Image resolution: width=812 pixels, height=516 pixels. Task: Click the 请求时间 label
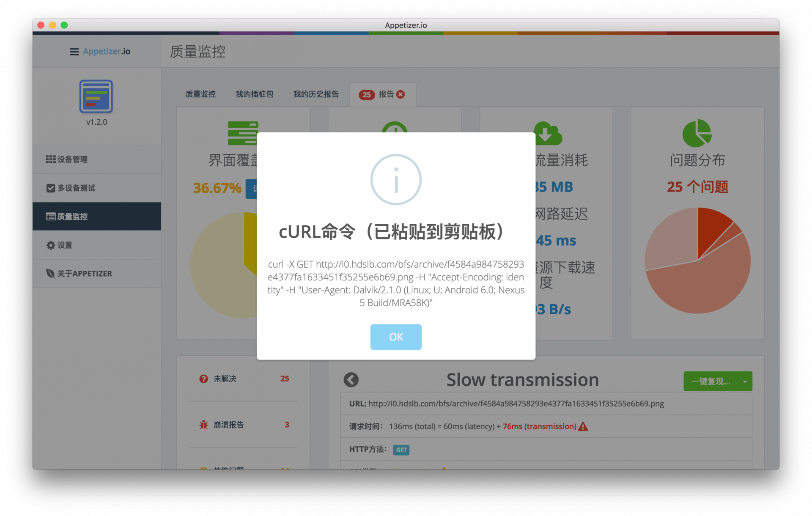[366, 426]
